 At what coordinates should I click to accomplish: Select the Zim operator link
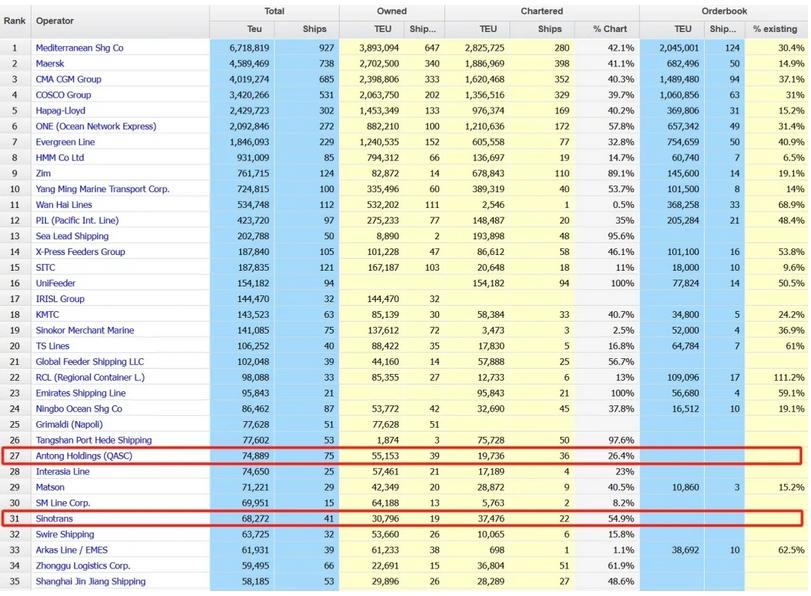click(x=43, y=173)
